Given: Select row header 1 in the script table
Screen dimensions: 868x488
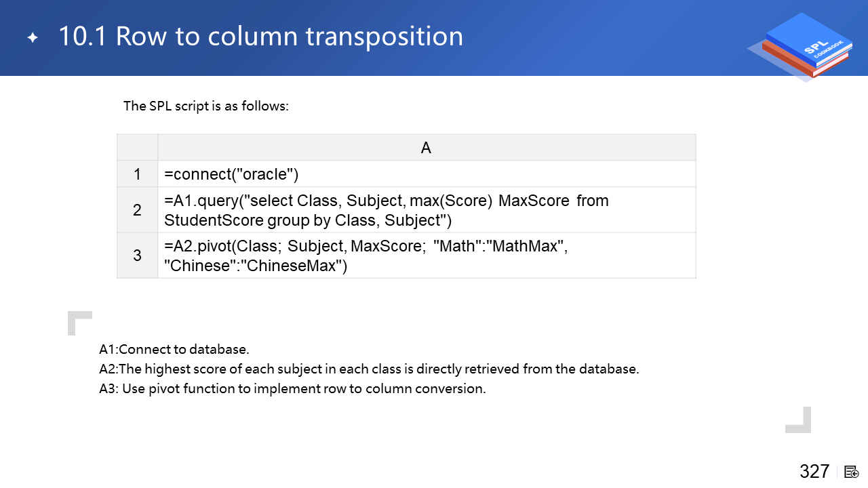Looking at the screenshot, I should tap(137, 174).
